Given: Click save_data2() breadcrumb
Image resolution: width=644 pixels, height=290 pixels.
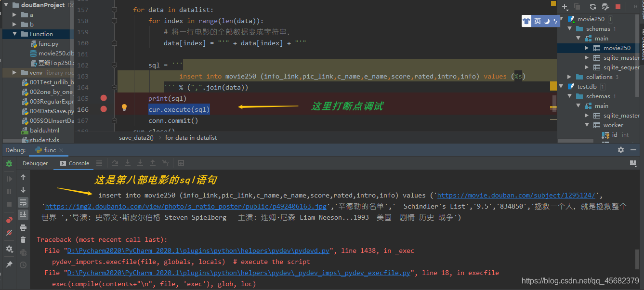Looking at the screenshot, I should [136, 137].
